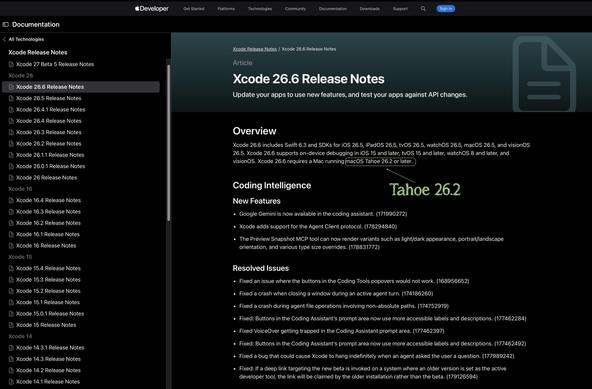
Task: Open the Documentation menu item
Action: pyautogui.click(x=333, y=9)
